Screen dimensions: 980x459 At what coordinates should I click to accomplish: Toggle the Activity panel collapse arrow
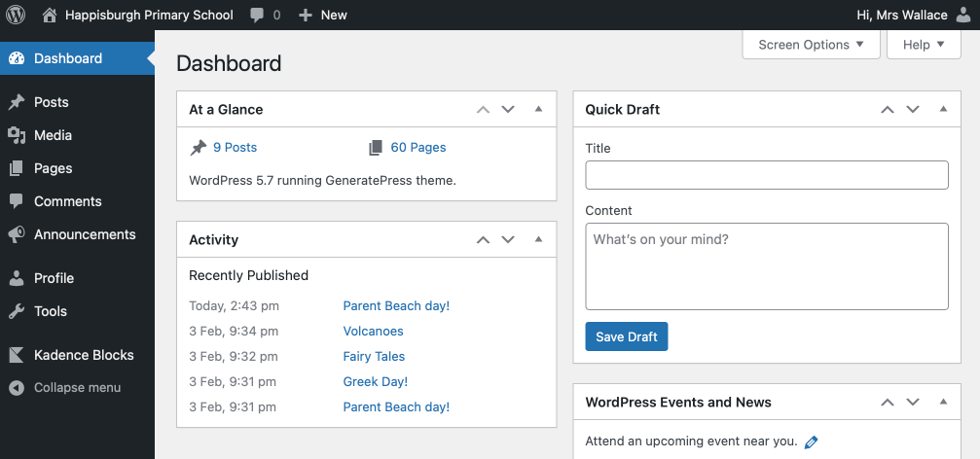tap(538, 239)
